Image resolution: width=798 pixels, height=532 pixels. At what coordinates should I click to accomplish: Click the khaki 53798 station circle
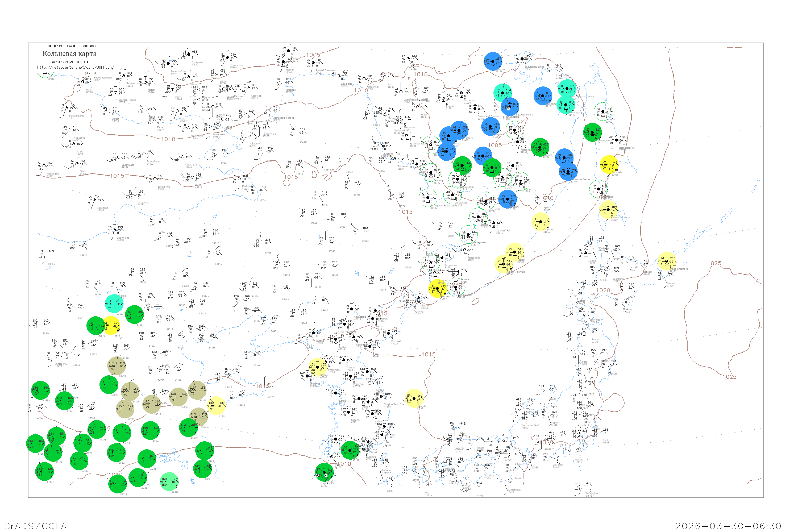[x=117, y=366]
